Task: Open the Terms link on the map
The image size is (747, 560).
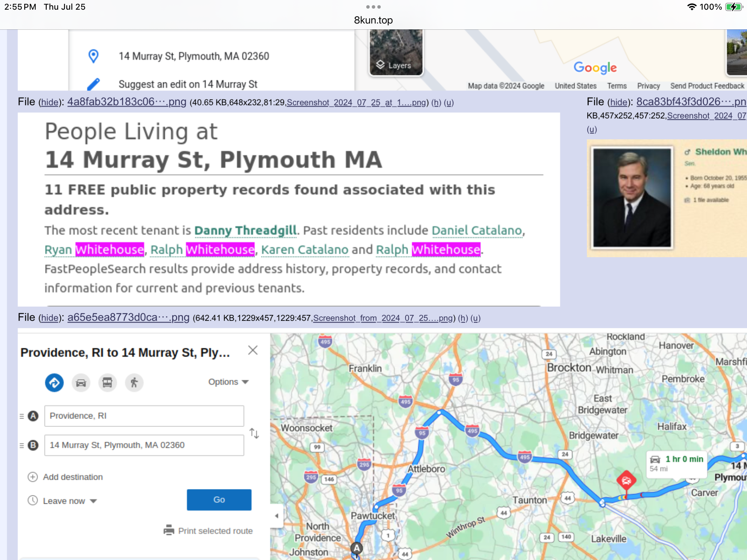Action: [x=617, y=86]
